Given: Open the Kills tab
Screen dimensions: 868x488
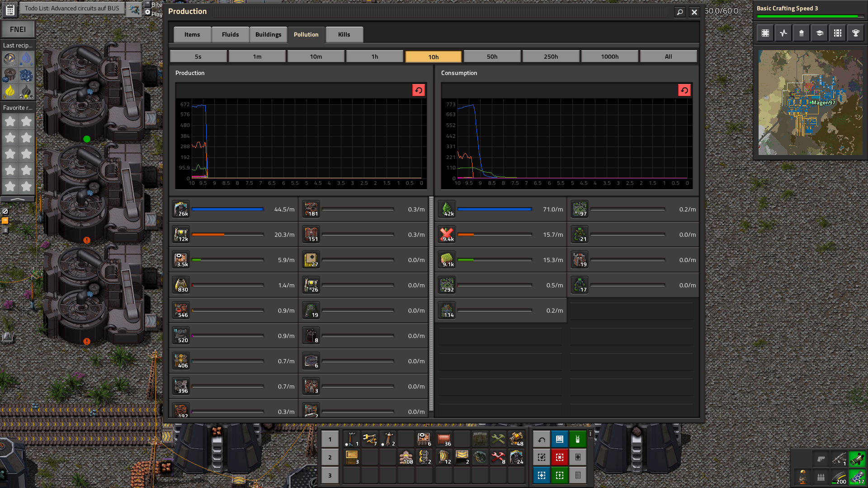Looking at the screenshot, I should click(x=344, y=34).
